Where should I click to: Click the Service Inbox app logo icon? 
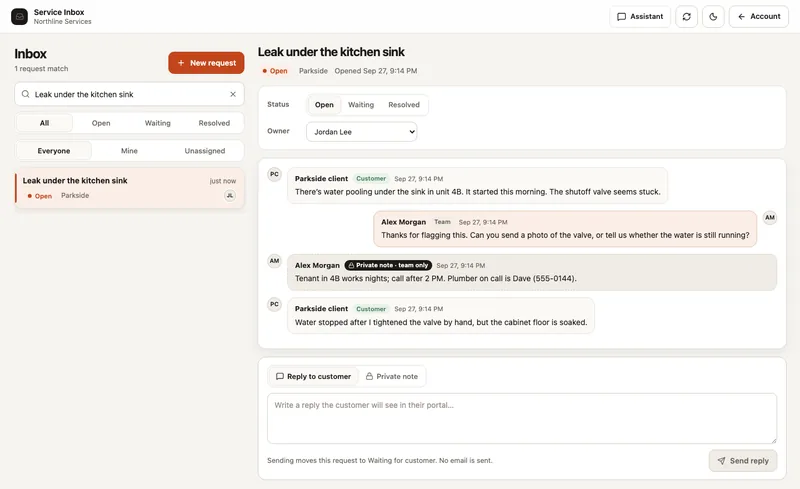click(x=19, y=16)
